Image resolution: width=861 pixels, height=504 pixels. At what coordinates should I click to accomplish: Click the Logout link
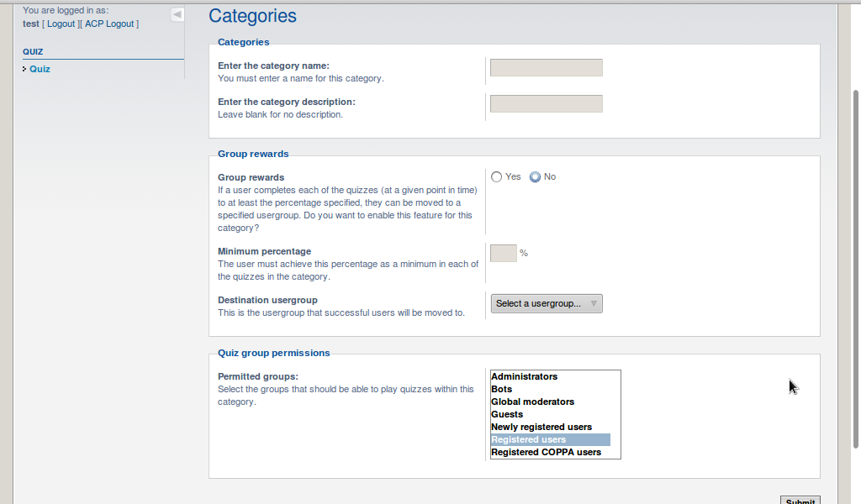(61, 24)
